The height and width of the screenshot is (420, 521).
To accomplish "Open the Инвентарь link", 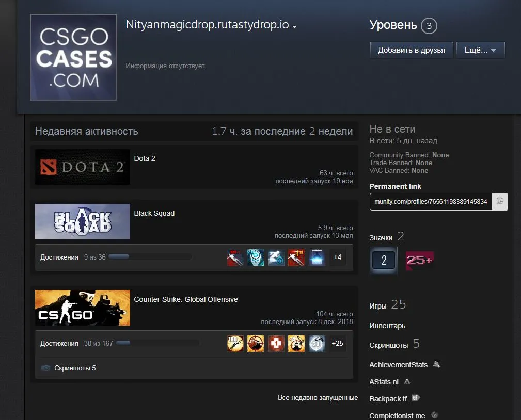I will point(387,326).
